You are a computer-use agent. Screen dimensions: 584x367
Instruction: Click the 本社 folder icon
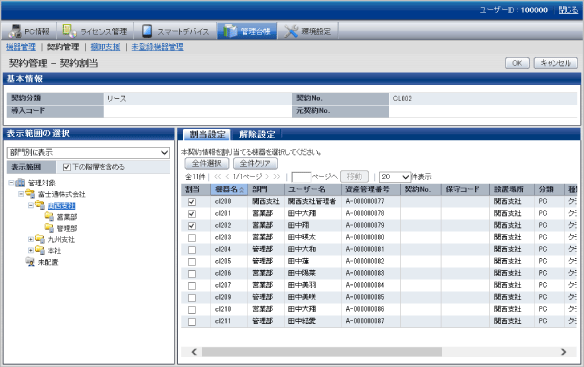click(x=40, y=250)
